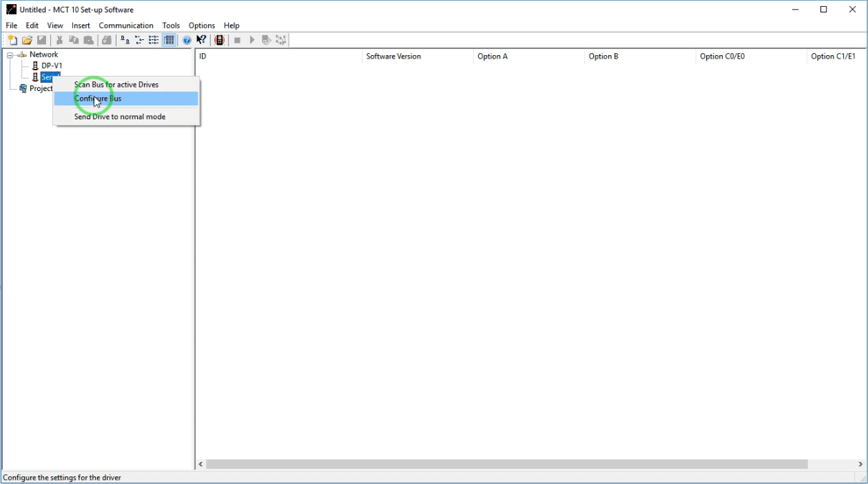Click the large icons view button
Screen dimensions: 868x484
coord(125,41)
